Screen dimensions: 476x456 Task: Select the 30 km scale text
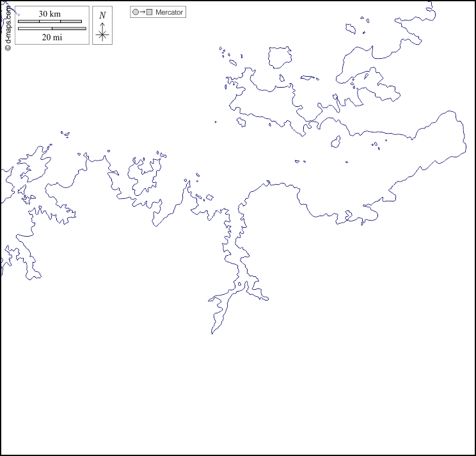point(50,14)
